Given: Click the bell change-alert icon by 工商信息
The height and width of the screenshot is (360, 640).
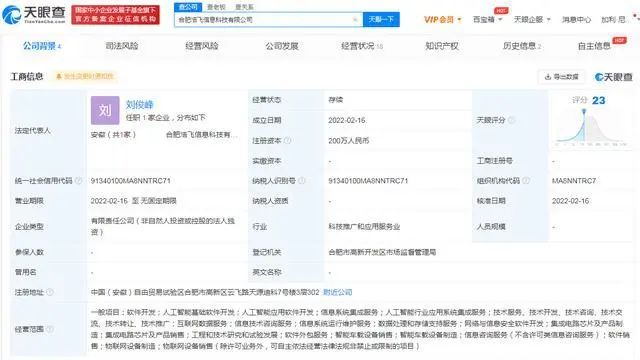Looking at the screenshot, I should [x=59, y=76].
